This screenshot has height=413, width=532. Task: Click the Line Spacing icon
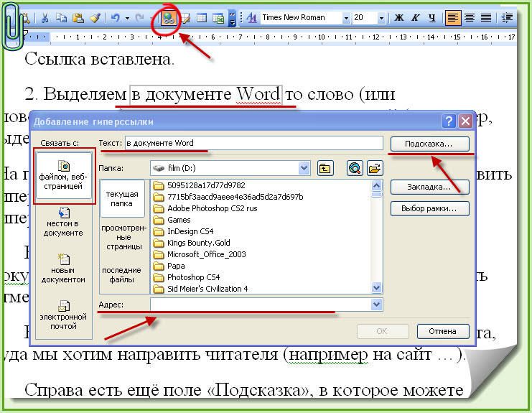click(x=508, y=18)
